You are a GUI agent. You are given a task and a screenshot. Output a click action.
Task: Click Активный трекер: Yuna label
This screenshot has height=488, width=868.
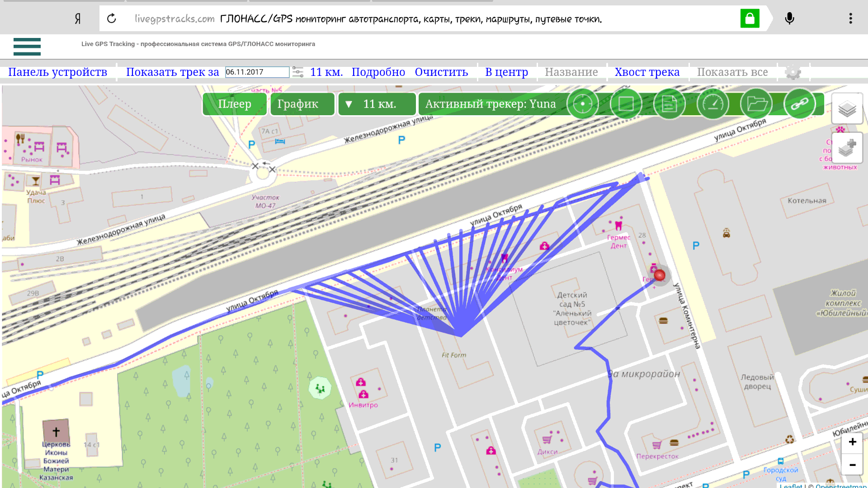491,104
